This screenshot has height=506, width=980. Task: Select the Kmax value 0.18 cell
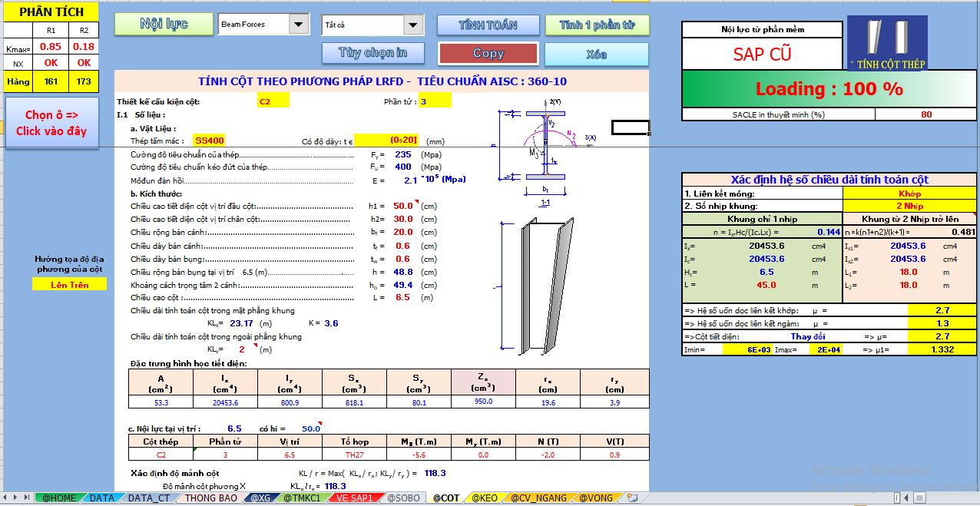(84, 47)
